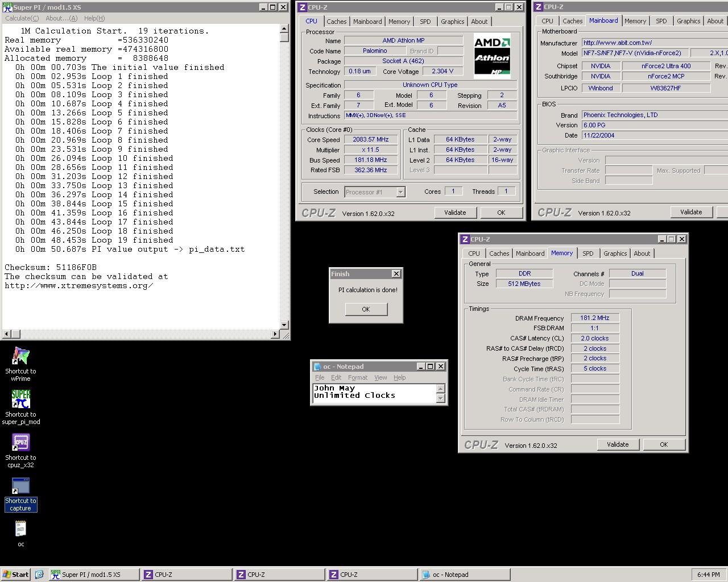Click the xtremesystems.org URL text
Image resolution: width=728 pixels, height=582 pixels.
pos(78,285)
